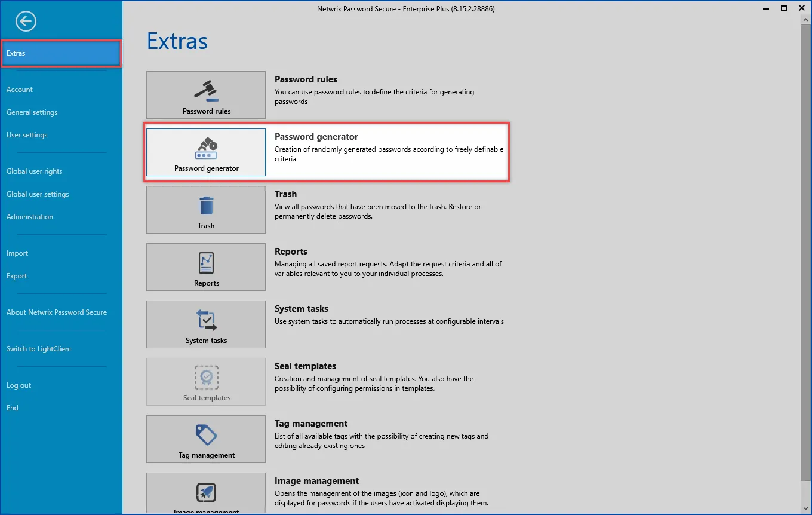Screen dimensions: 812x515
Task: Open the System tasks tile
Action: pyautogui.click(x=206, y=324)
